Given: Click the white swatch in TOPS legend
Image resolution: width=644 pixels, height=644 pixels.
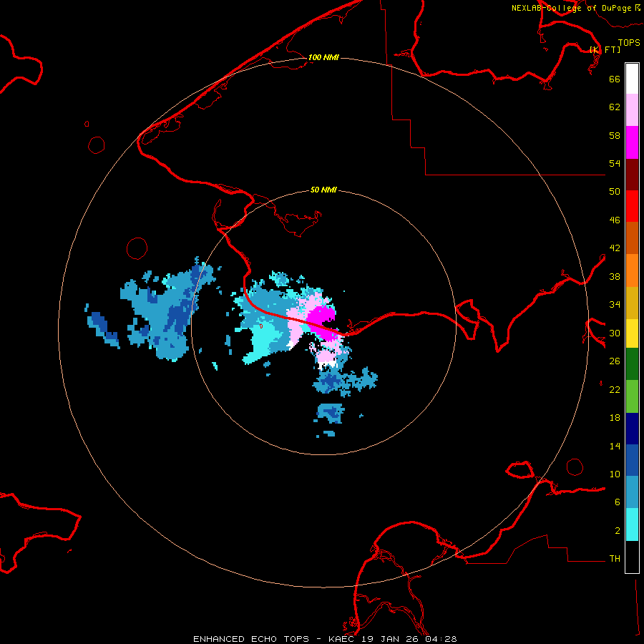Looking at the screenshot, I should click(632, 79).
